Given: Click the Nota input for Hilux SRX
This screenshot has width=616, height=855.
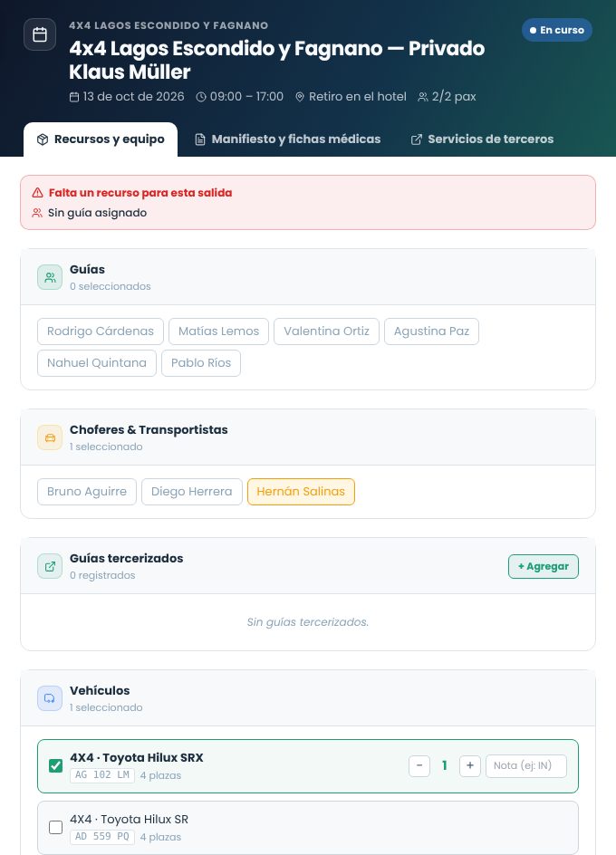Looking at the screenshot, I should (x=526, y=766).
